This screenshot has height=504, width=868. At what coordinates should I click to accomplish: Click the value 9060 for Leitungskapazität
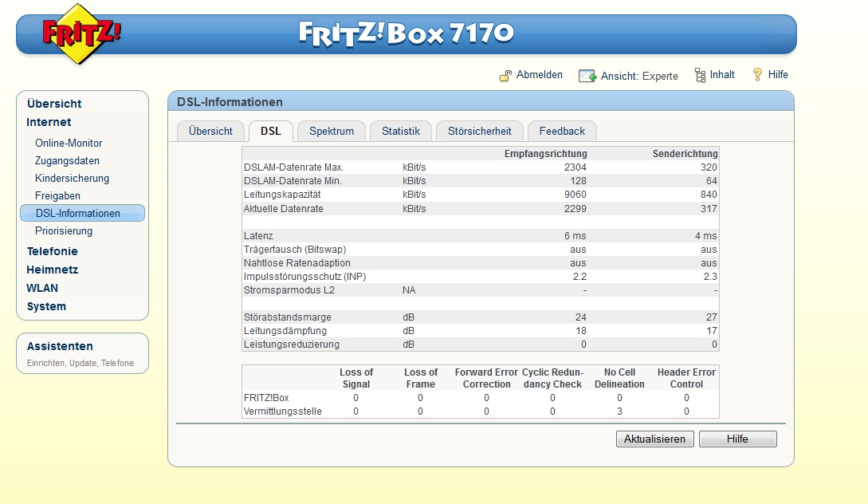575,195
